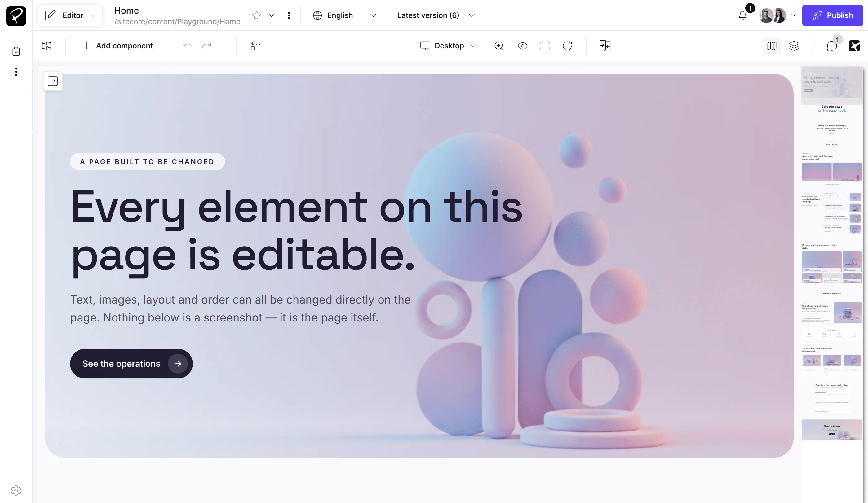Viewport: 868px width, 503px height.
Task: Click the zoom in magnifier icon
Action: pyautogui.click(x=499, y=46)
